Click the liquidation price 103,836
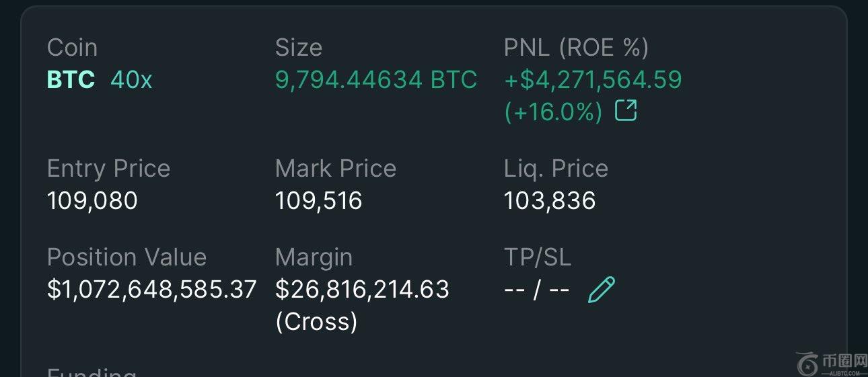Image resolution: width=868 pixels, height=377 pixels. [550, 200]
